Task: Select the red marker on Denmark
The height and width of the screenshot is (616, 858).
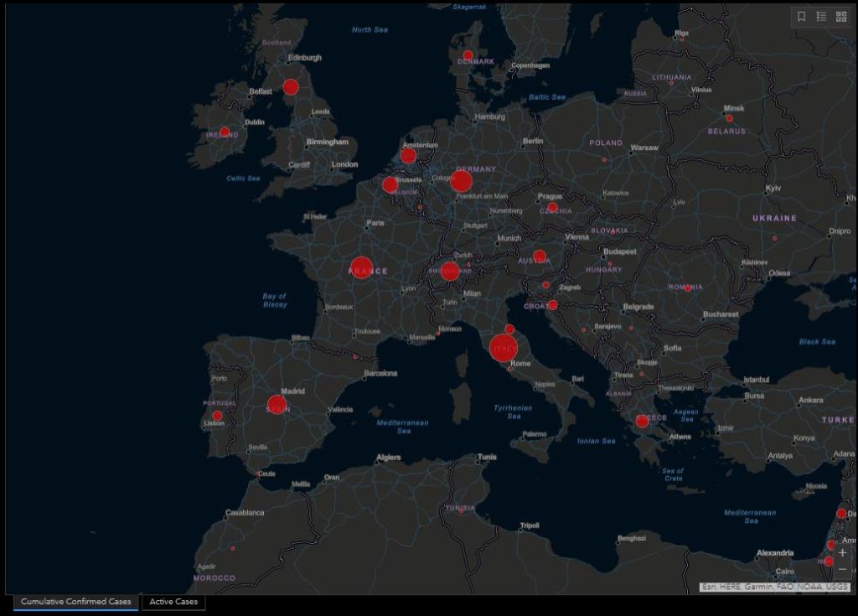Action: tap(468, 55)
